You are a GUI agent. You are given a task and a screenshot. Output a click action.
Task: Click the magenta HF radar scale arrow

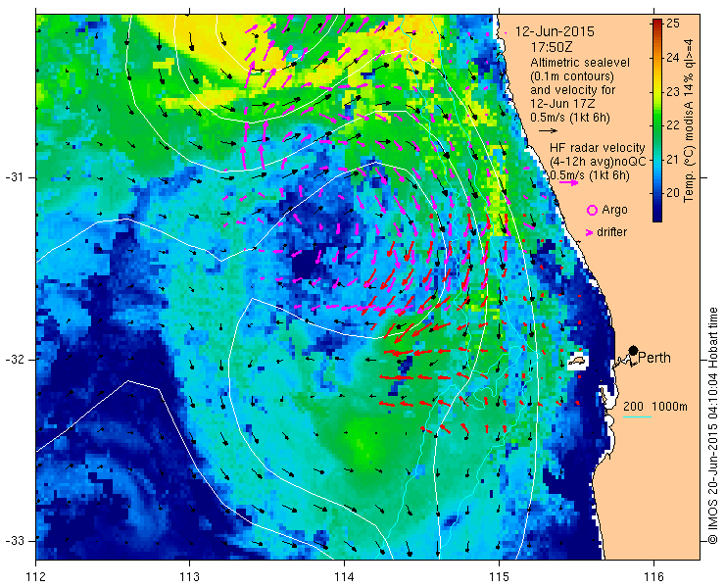[x=568, y=182]
